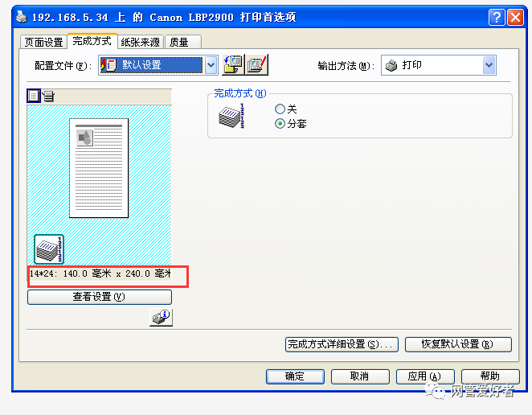Viewport: 532px width, 415px height.
Task: Click the printer icon in title bar
Action: pyautogui.click(x=22, y=17)
